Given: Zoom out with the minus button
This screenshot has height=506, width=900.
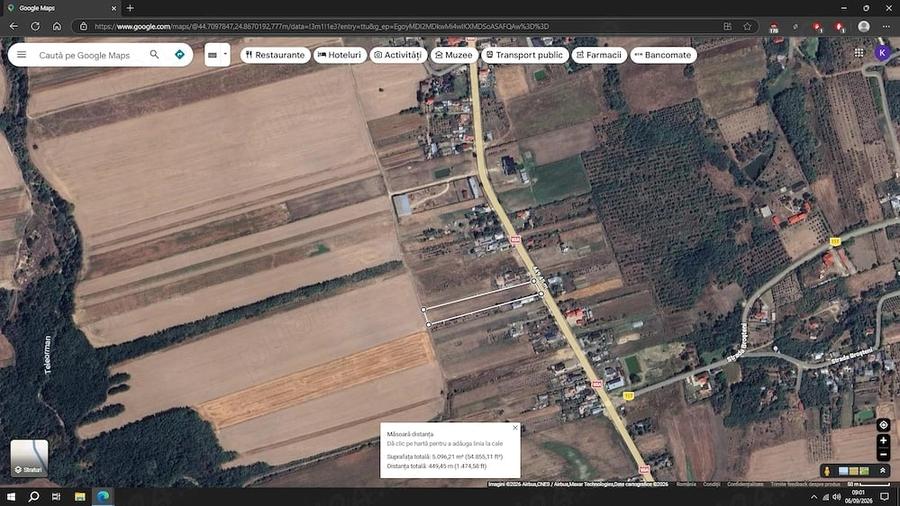Looking at the screenshot, I should (x=883, y=454).
